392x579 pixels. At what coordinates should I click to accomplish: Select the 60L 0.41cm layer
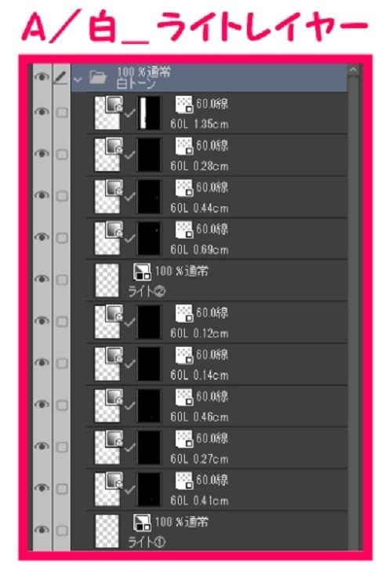click(x=216, y=490)
